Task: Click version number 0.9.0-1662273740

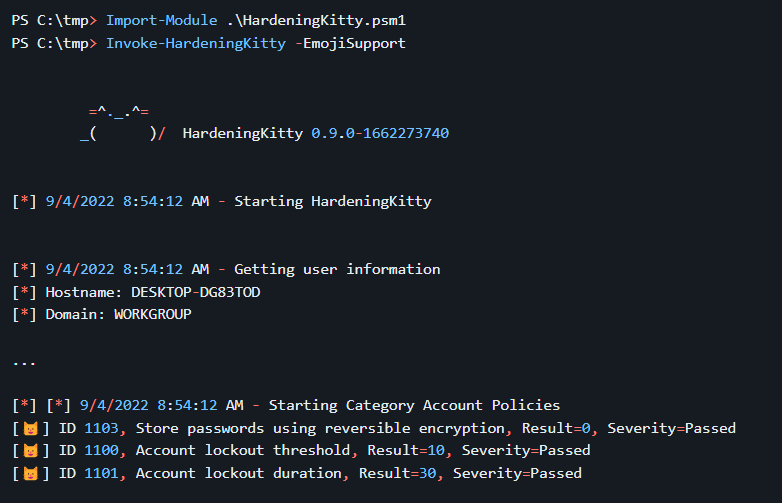Action: [380, 133]
